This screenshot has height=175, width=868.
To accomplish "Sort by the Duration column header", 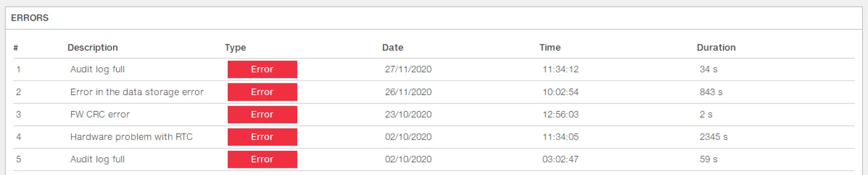I will (716, 47).
